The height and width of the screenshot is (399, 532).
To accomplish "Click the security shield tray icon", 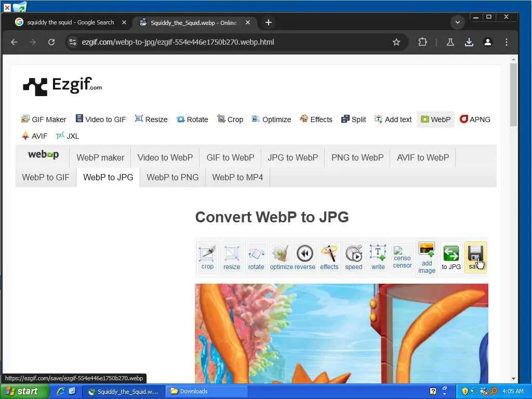I will pyautogui.click(x=464, y=391).
